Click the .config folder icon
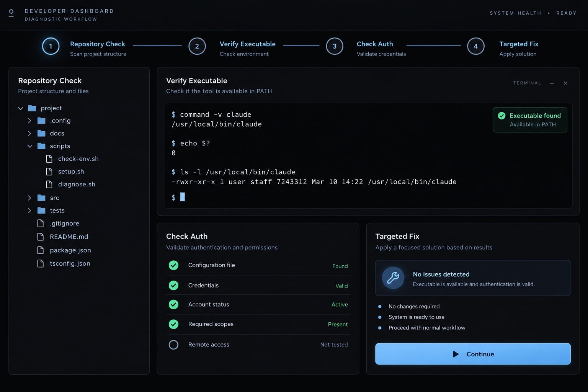This screenshot has width=588, height=392. coord(41,121)
